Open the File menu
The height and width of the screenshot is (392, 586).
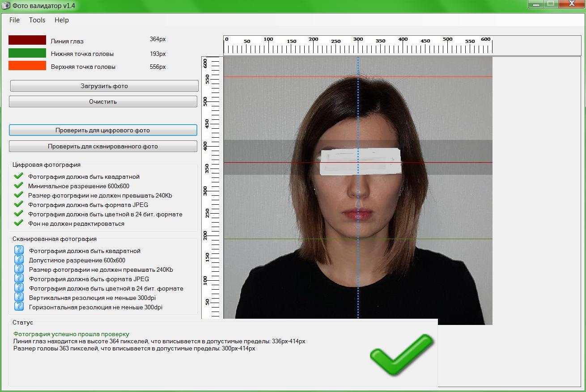[x=14, y=20]
